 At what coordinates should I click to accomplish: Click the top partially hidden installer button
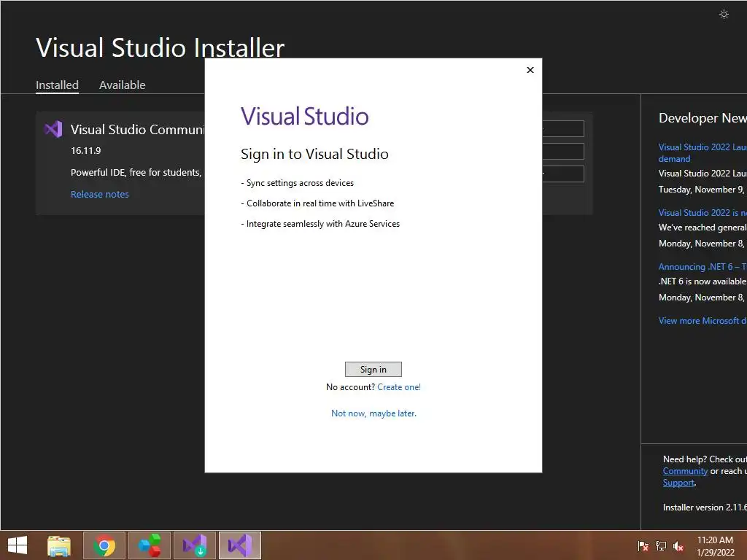pos(563,128)
